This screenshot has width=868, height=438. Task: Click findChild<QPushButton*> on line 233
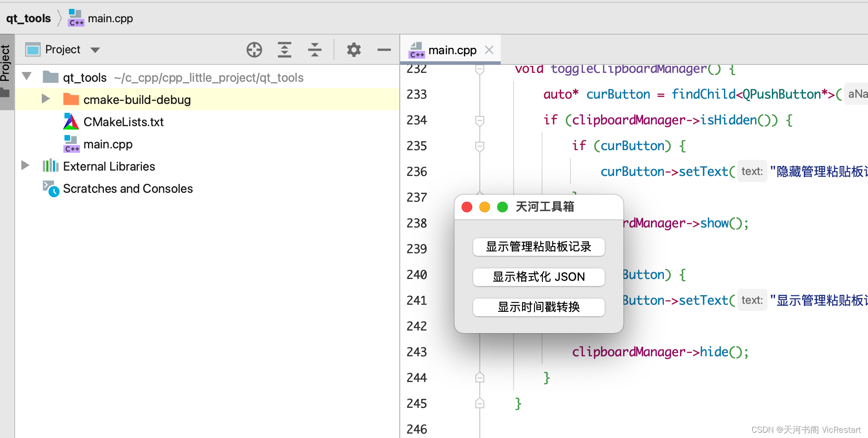pos(753,94)
